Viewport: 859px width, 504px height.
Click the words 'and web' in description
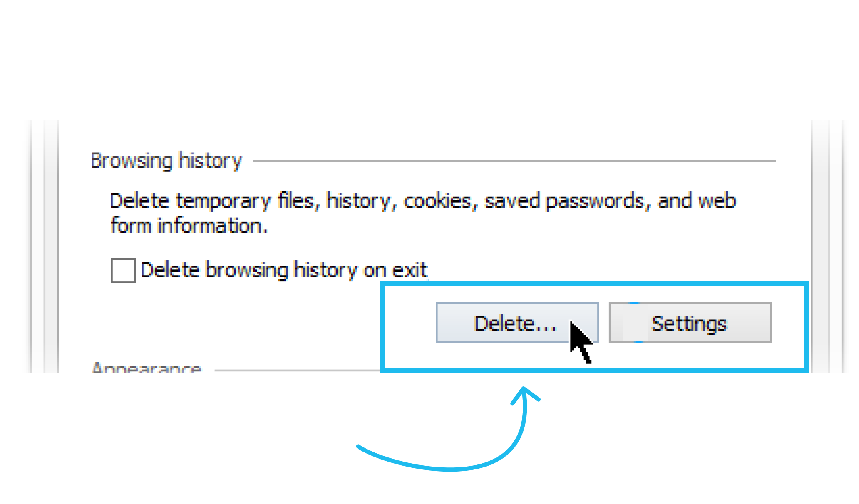[x=697, y=201]
